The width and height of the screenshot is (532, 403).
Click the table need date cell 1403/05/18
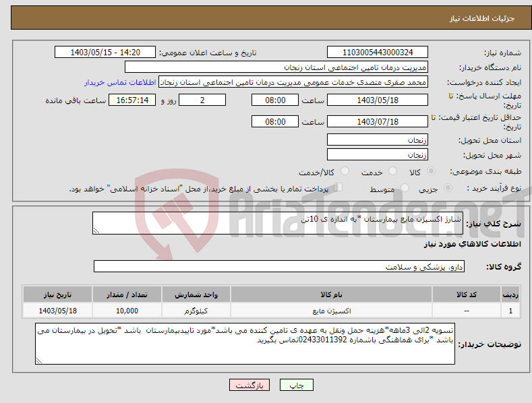click(57, 311)
